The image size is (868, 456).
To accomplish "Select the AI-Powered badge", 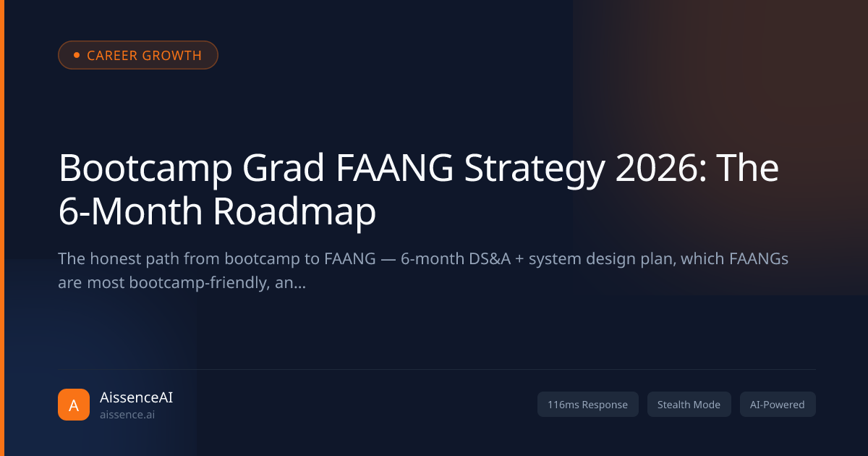I will point(778,405).
